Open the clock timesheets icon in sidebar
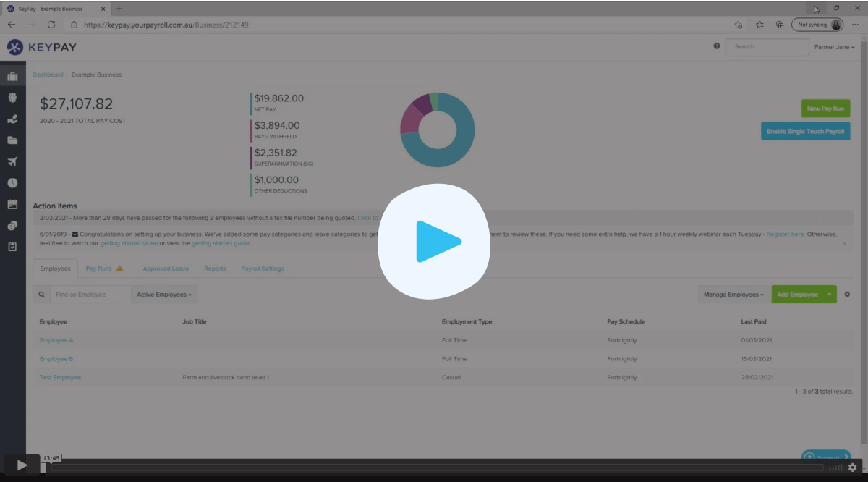868x482 pixels. click(13, 182)
